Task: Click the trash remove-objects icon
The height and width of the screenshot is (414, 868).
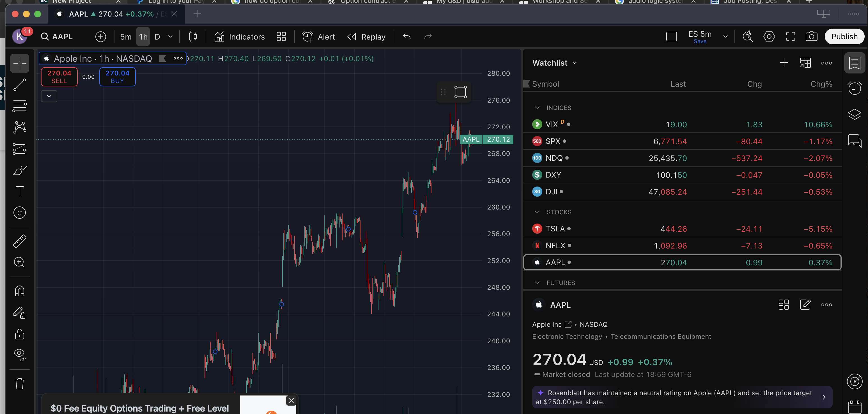Action: tap(20, 384)
